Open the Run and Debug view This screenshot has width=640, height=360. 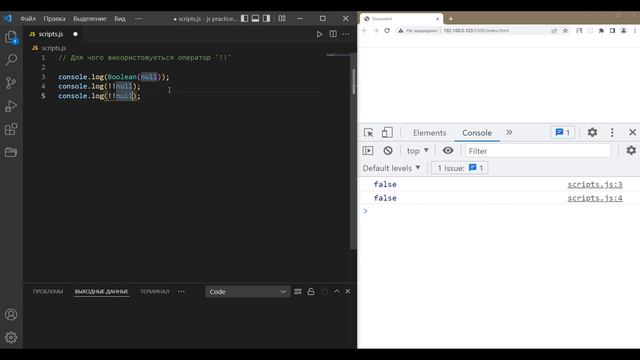click(x=11, y=106)
